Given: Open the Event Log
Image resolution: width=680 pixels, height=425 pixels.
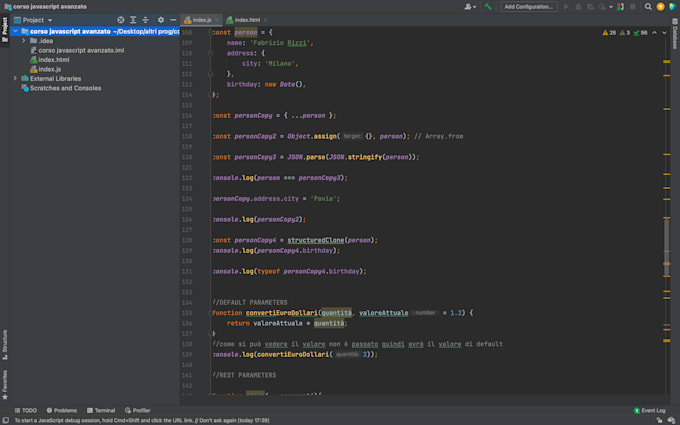Looking at the screenshot, I should click(x=649, y=410).
